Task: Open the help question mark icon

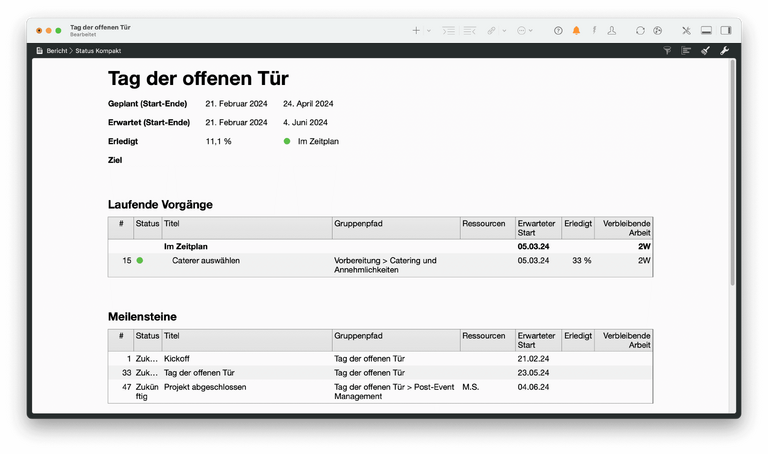Action: pos(558,31)
